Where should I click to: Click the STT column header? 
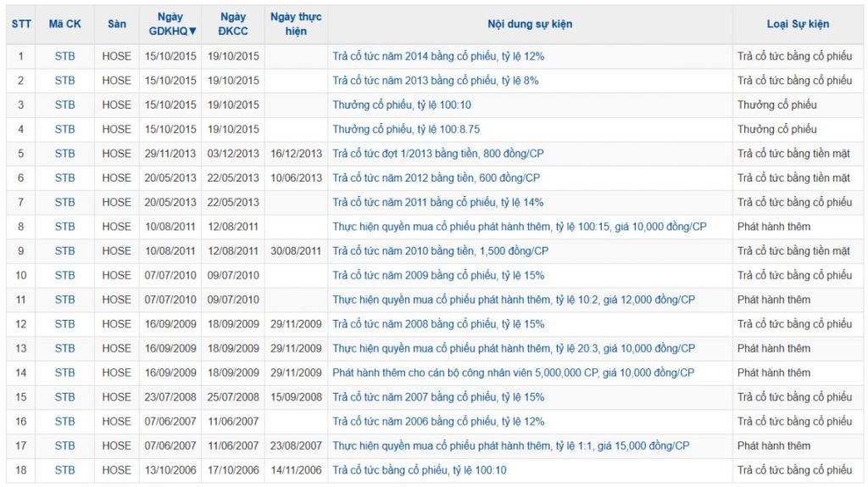tap(21, 25)
